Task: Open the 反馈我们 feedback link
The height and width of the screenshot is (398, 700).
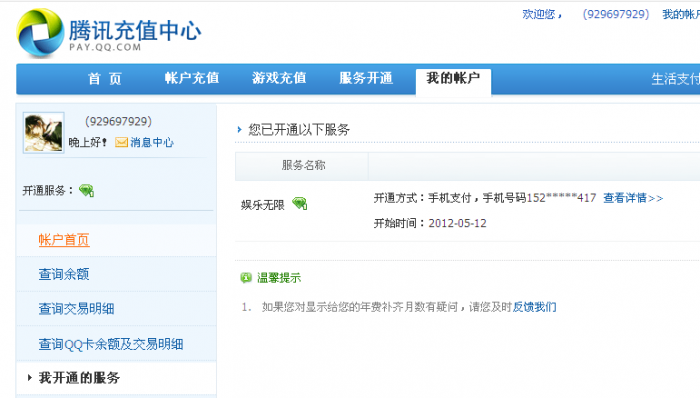Action: [x=534, y=307]
